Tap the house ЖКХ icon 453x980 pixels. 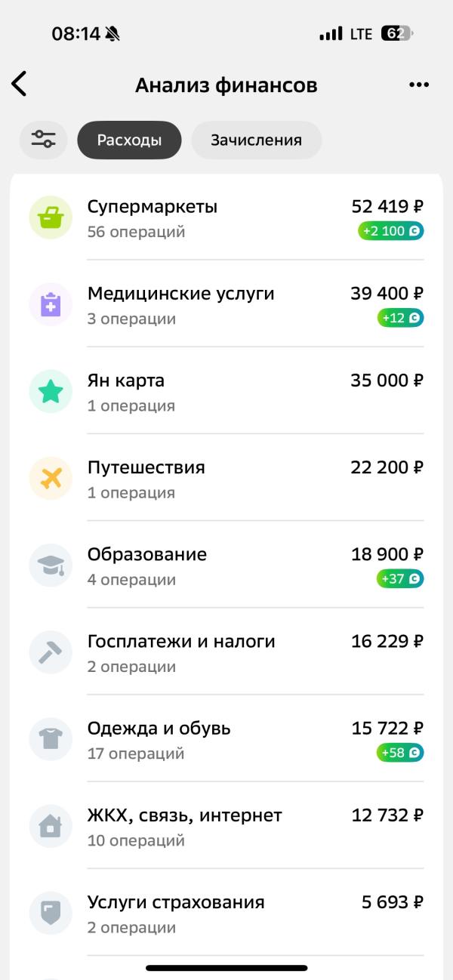pos(51,826)
